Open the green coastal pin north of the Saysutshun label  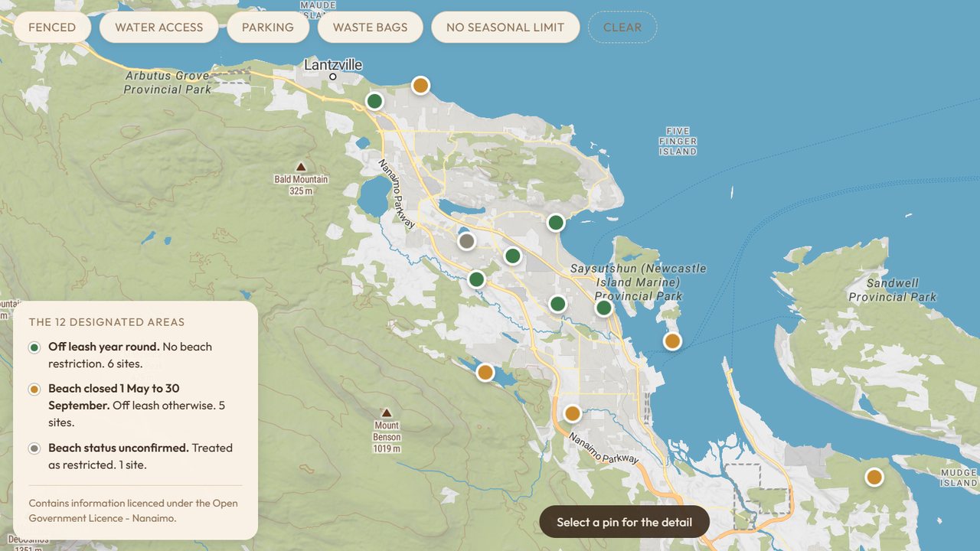tap(556, 223)
